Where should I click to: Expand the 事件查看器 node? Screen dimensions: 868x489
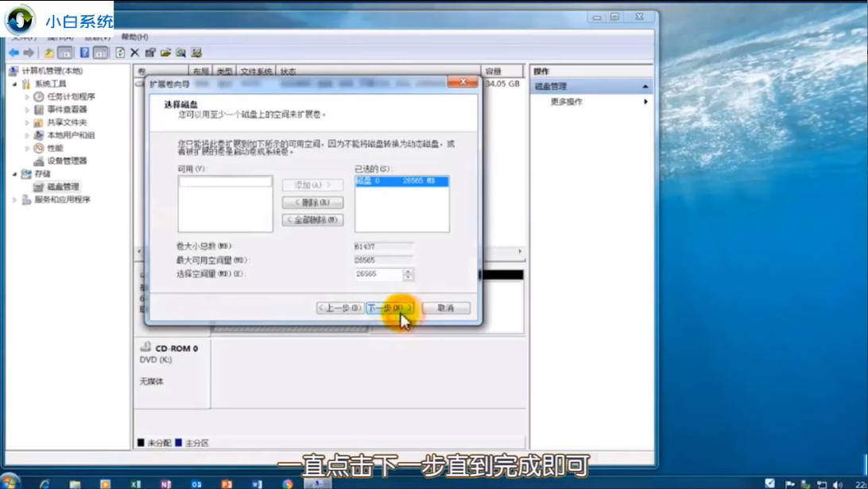(26, 110)
